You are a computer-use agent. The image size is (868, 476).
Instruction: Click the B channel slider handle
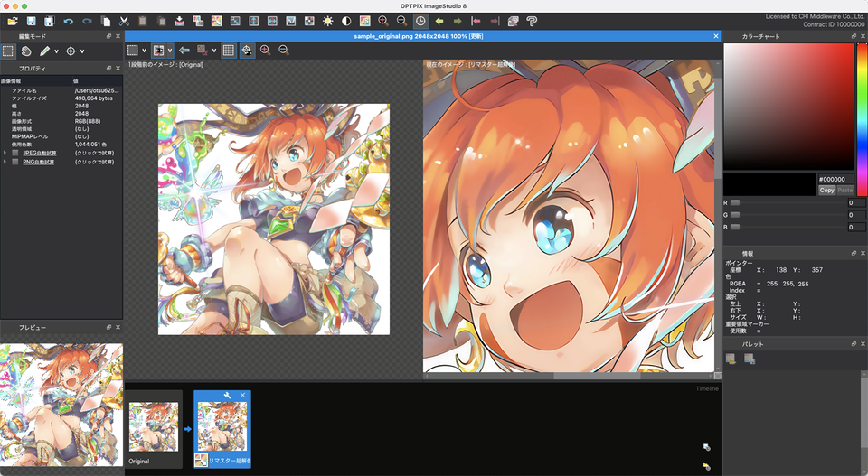(x=735, y=228)
